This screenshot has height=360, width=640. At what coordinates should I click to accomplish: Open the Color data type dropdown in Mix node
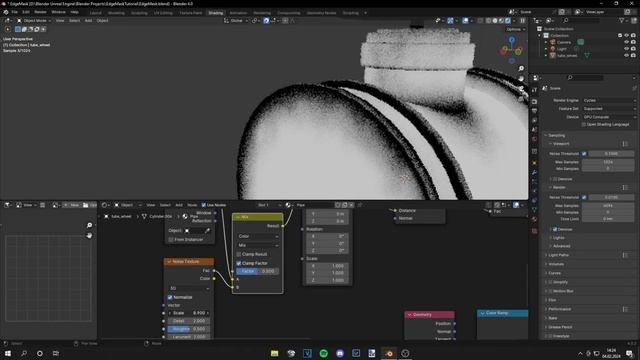(x=258, y=236)
